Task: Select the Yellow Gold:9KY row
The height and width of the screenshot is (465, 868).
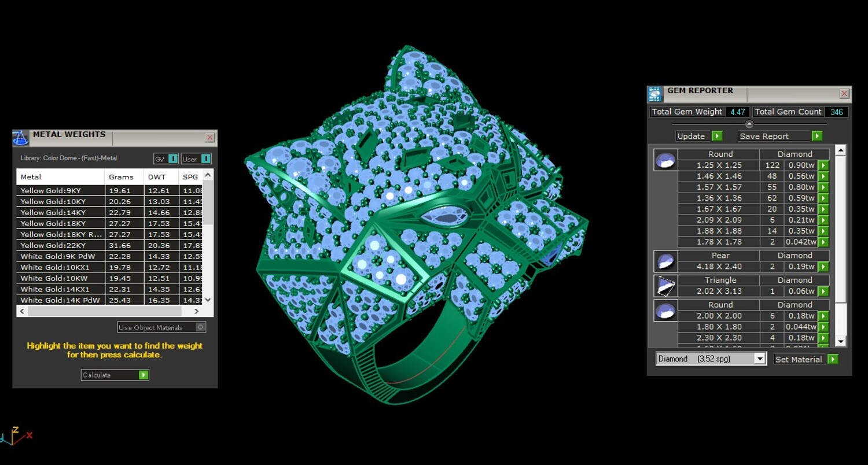Action: (109, 190)
